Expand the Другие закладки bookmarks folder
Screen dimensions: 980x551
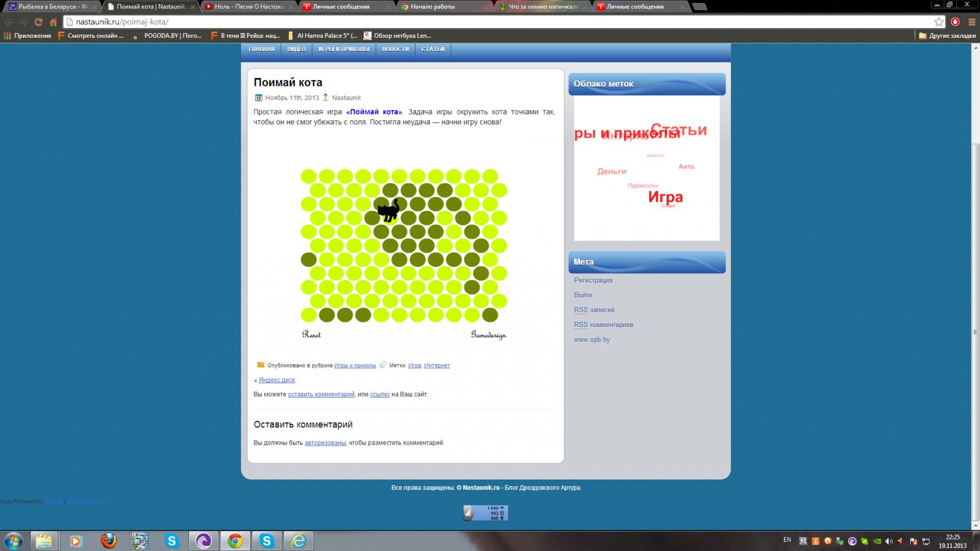pyautogui.click(x=947, y=36)
